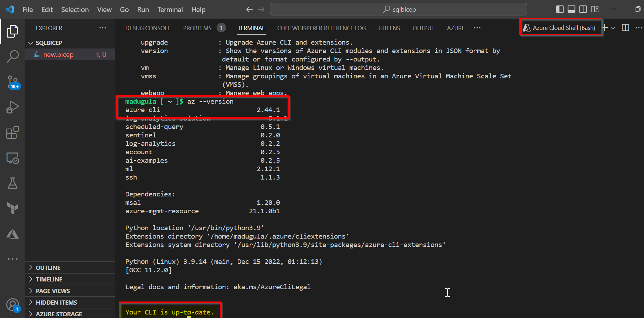Toggle primary side bar layout icon
The image size is (644, 318).
(x=560, y=9)
